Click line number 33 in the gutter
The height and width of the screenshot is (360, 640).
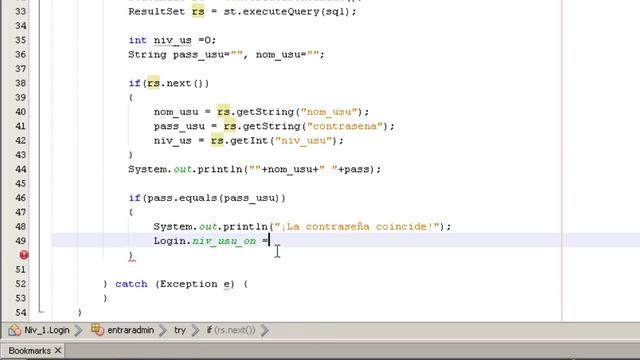(x=20, y=11)
